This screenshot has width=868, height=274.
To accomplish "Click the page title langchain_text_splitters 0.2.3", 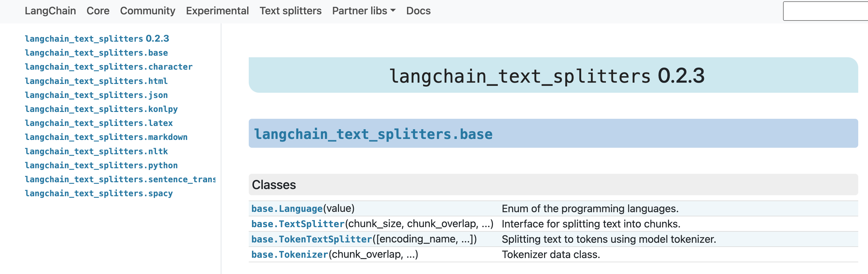I will (x=547, y=75).
